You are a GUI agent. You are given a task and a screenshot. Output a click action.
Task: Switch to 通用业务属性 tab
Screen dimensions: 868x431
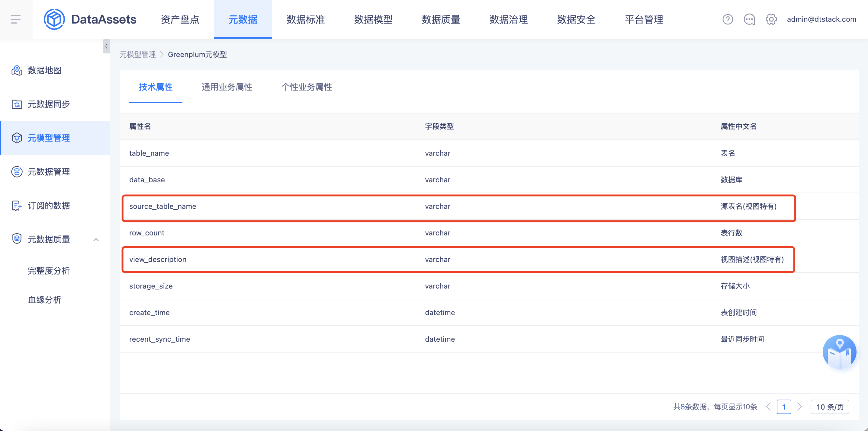[227, 87]
